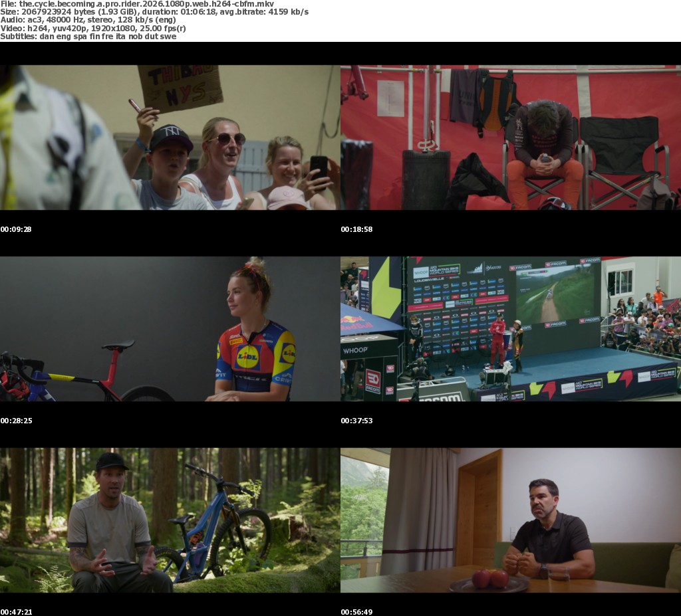Click the 00:47:21 timestamp label
Image resolution: width=681 pixels, height=616 pixels.
[16, 611]
